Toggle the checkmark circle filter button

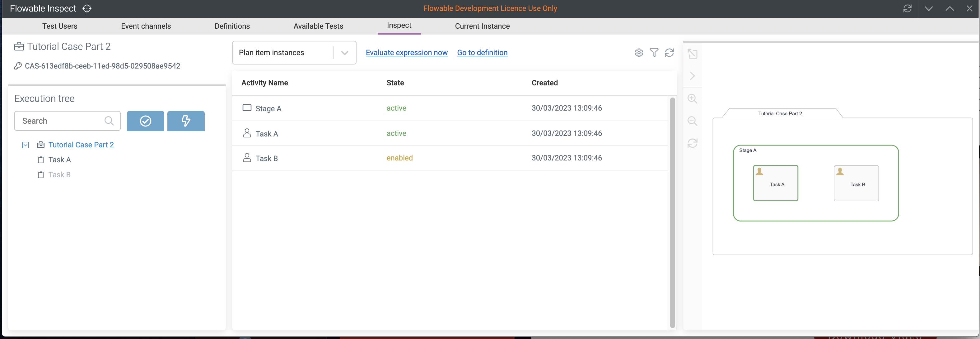145,121
